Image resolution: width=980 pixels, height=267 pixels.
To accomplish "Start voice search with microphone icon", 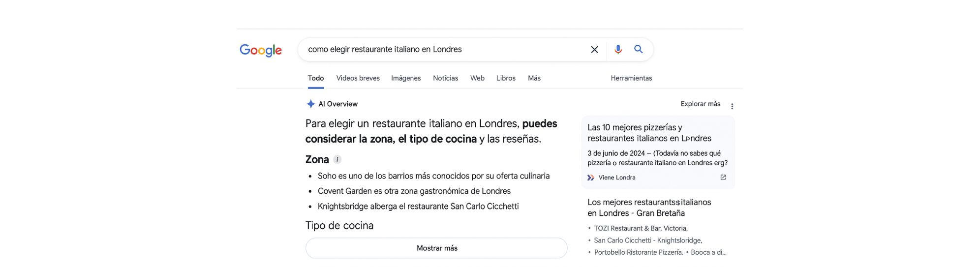I will point(618,49).
